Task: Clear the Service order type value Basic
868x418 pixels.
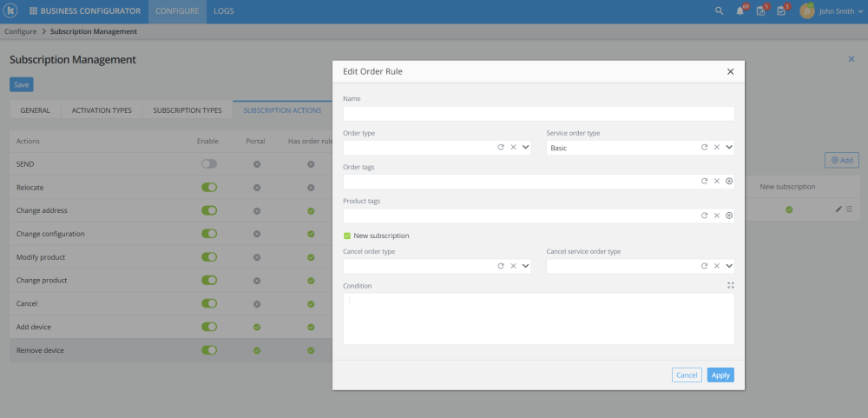Action: coord(717,148)
